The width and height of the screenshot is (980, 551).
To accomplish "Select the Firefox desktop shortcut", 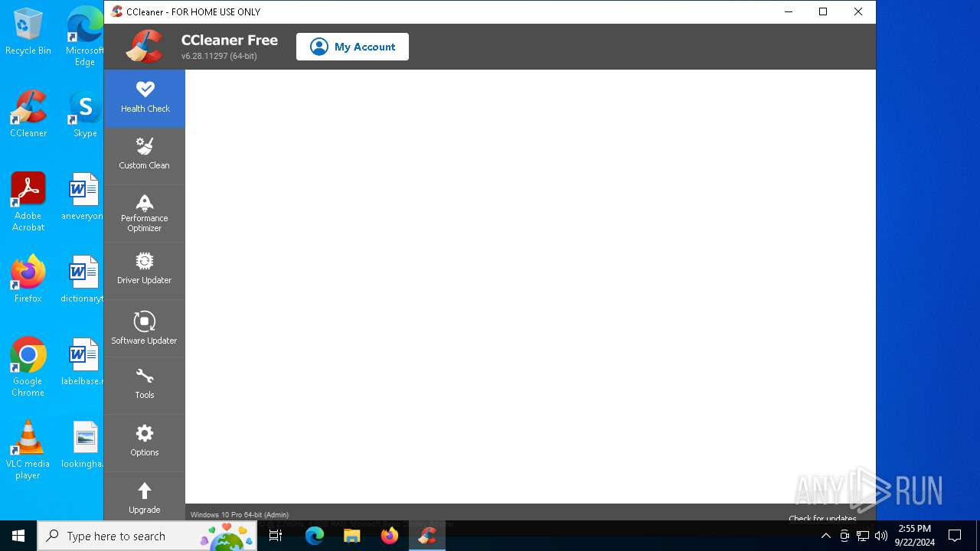I will (x=28, y=279).
